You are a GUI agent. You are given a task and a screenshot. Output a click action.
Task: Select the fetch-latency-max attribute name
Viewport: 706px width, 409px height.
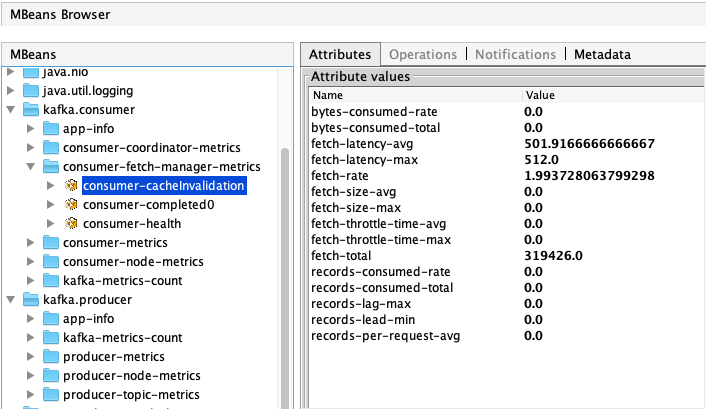364,160
